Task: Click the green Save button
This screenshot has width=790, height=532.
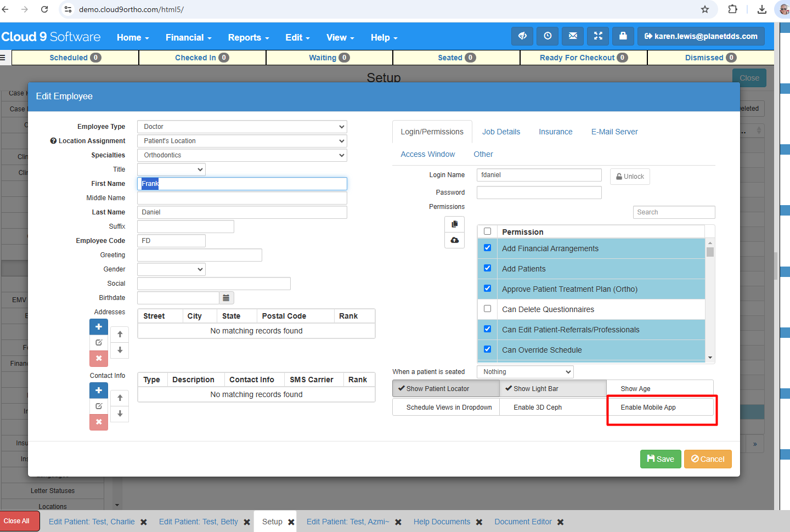Action: pos(661,459)
